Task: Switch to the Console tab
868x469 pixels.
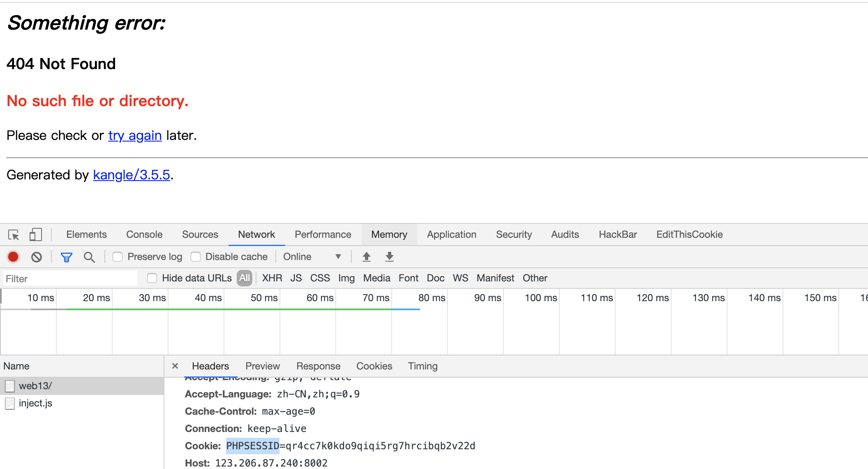Action: 144,234
